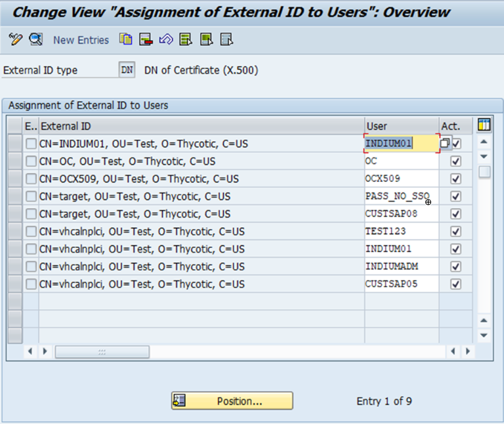Toggle the Act. checkbox for PASS_NO_SSO row
The height and width of the screenshot is (424, 504).
[x=456, y=196]
